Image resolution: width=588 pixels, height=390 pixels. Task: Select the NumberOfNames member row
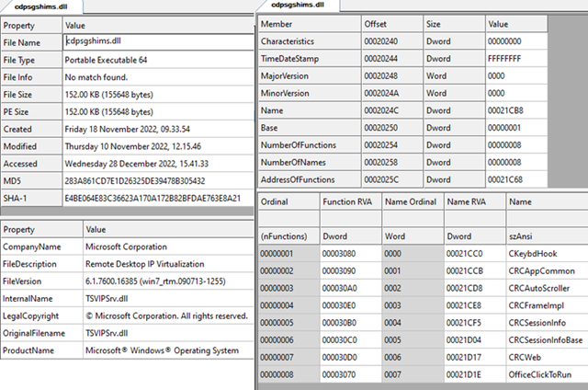tap(402, 162)
